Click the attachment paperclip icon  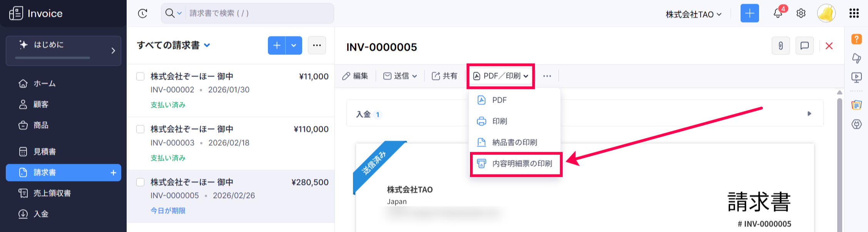click(781, 46)
